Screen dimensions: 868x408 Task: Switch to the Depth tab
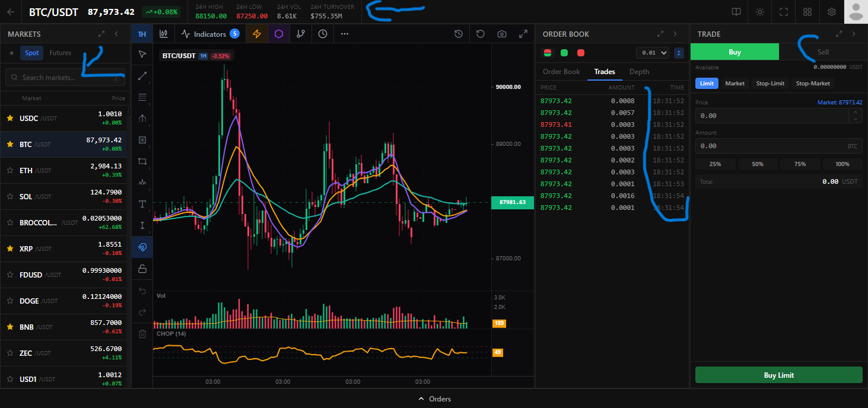[x=639, y=72]
